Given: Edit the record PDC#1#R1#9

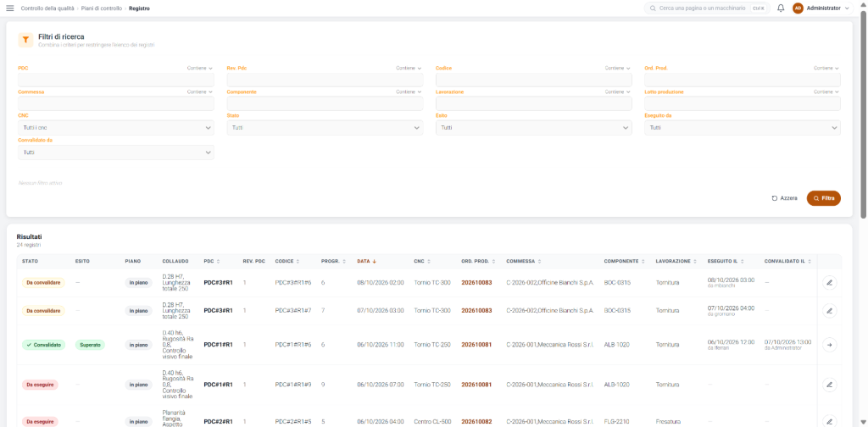Looking at the screenshot, I should click(829, 384).
